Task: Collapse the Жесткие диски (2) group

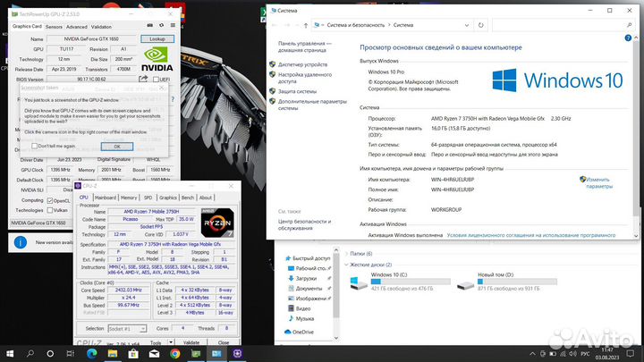Action: coord(347,265)
